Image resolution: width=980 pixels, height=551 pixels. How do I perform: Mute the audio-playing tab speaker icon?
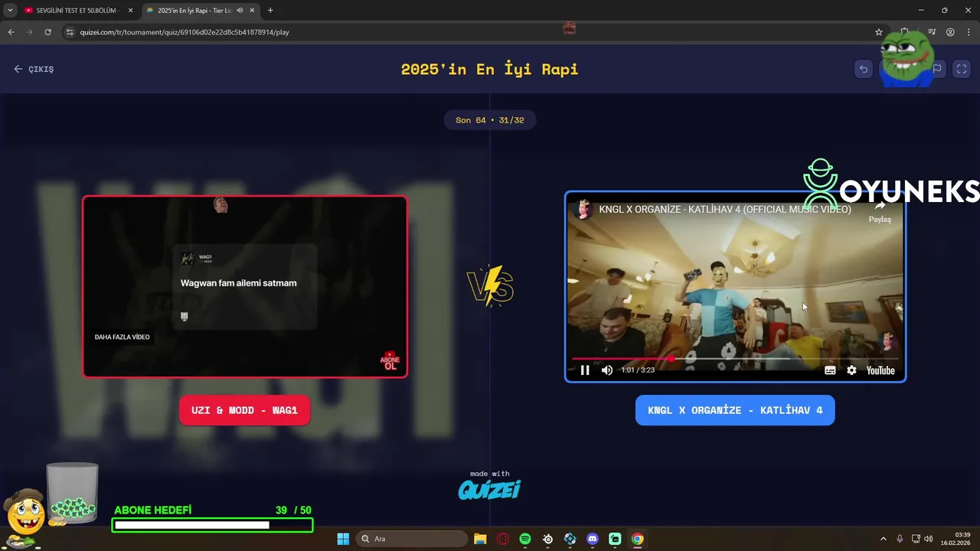(240, 11)
